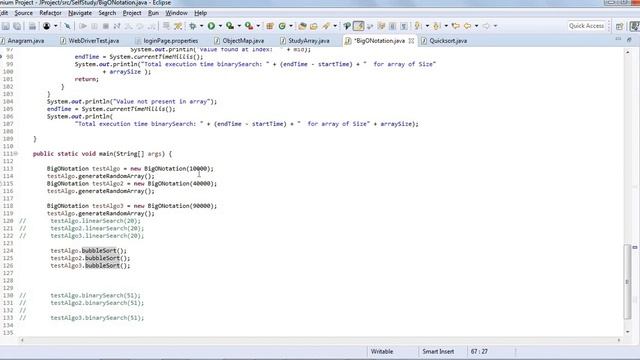
Task: Maximize the editor area
Action: (x=629, y=40)
